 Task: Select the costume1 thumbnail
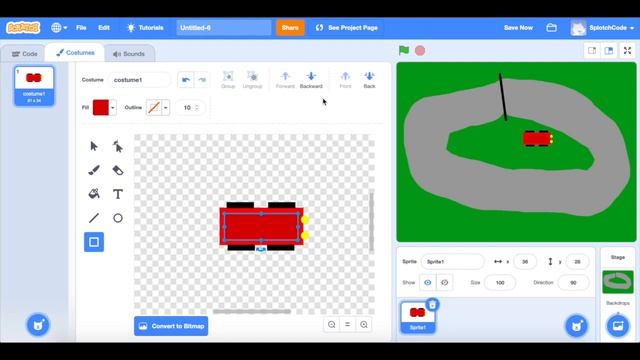[34, 86]
